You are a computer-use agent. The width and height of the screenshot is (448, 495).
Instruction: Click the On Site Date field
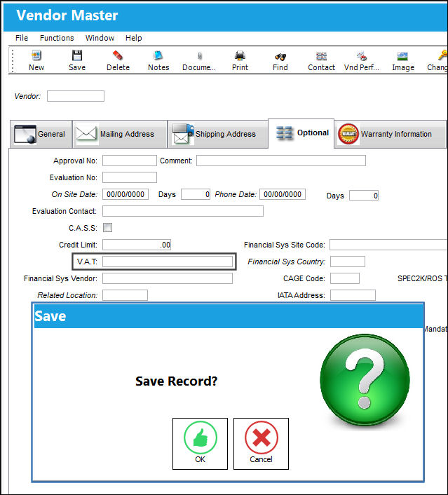(125, 194)
